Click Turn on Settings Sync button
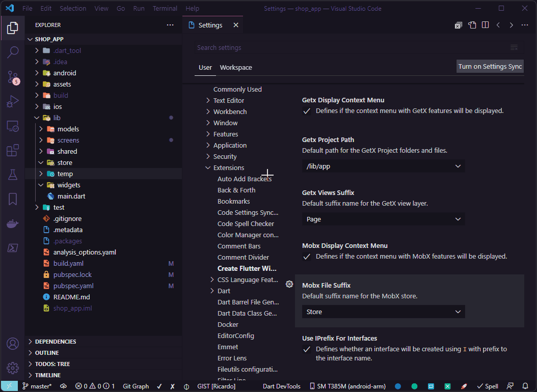The image size is (537, 392). pos(490,67)
